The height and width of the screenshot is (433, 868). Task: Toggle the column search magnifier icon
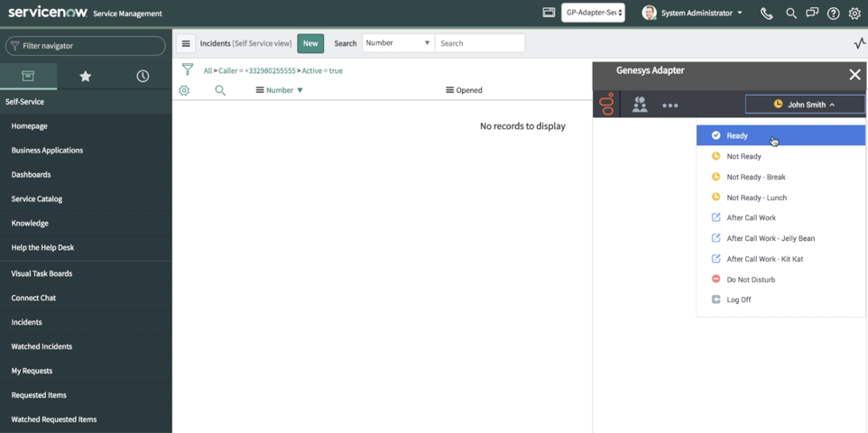pyautogui.click(x=220, y=90)
